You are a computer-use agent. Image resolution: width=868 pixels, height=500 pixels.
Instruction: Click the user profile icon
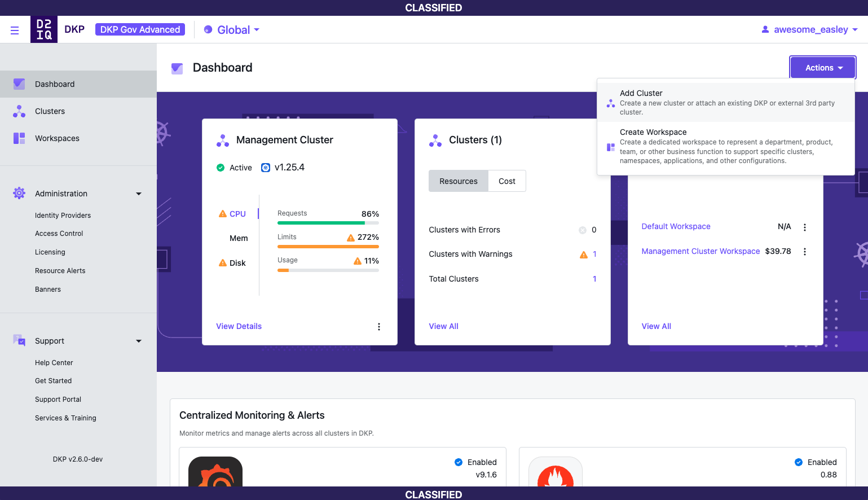click(765, 29)
